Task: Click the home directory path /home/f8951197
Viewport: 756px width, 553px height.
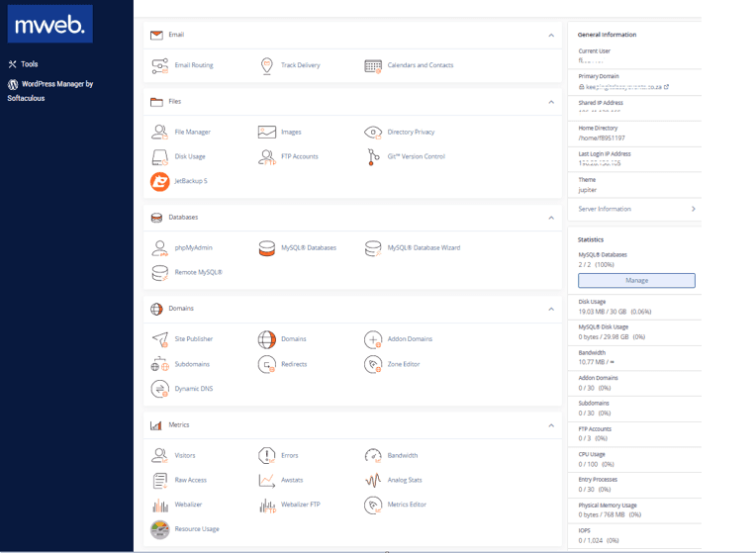Action: pos(602,138)
